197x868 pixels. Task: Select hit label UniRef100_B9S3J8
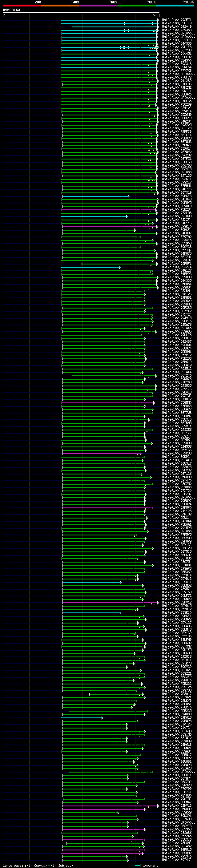[176, 64]
